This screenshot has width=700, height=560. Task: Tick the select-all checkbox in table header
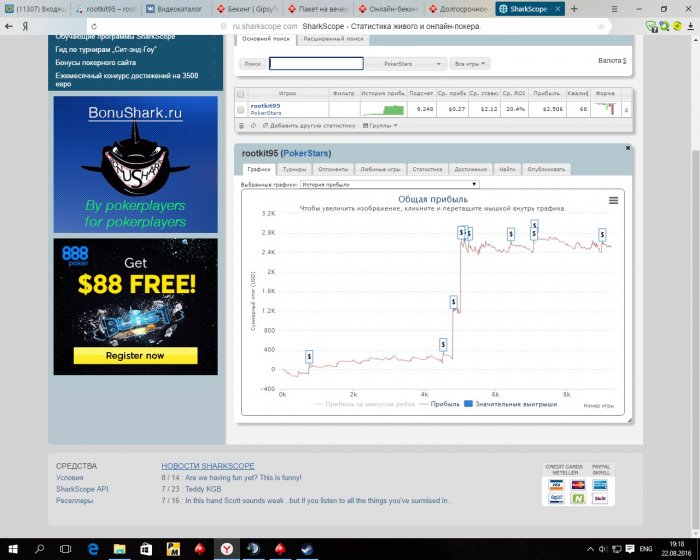241,94
